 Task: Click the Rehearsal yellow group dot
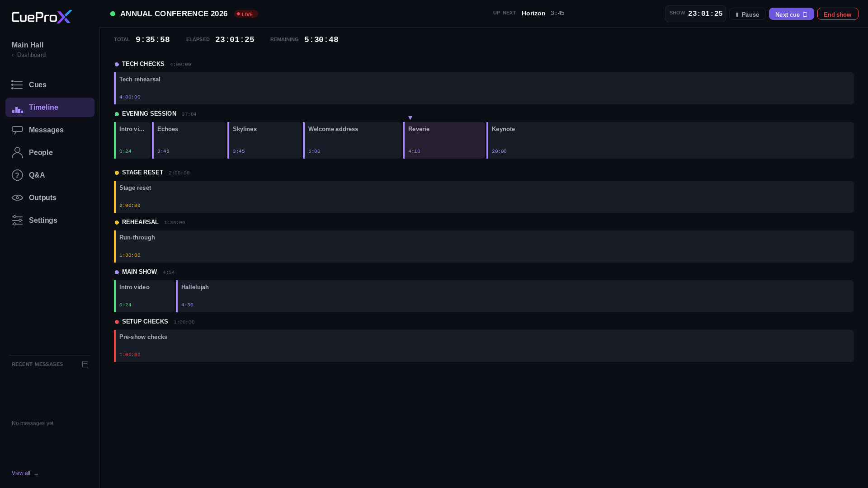point(117,223)
